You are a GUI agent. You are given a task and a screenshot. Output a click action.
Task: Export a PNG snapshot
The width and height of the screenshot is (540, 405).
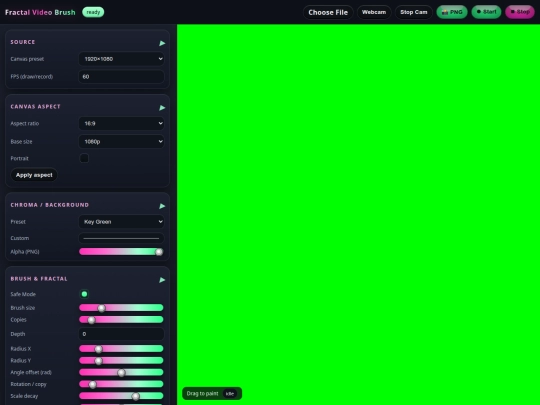click(x=452, y=12)
